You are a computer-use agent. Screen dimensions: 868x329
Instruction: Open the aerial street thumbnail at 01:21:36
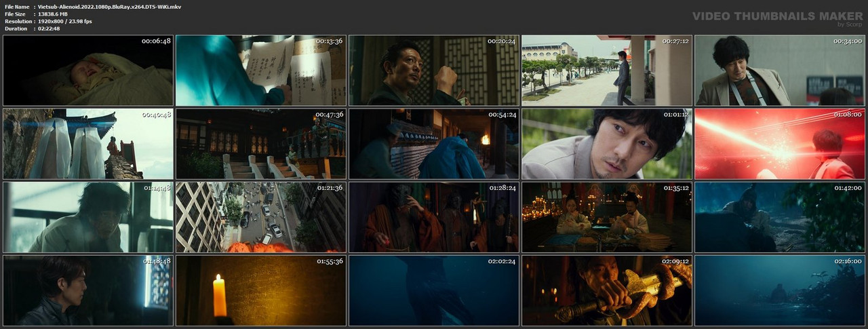[261, 217]
